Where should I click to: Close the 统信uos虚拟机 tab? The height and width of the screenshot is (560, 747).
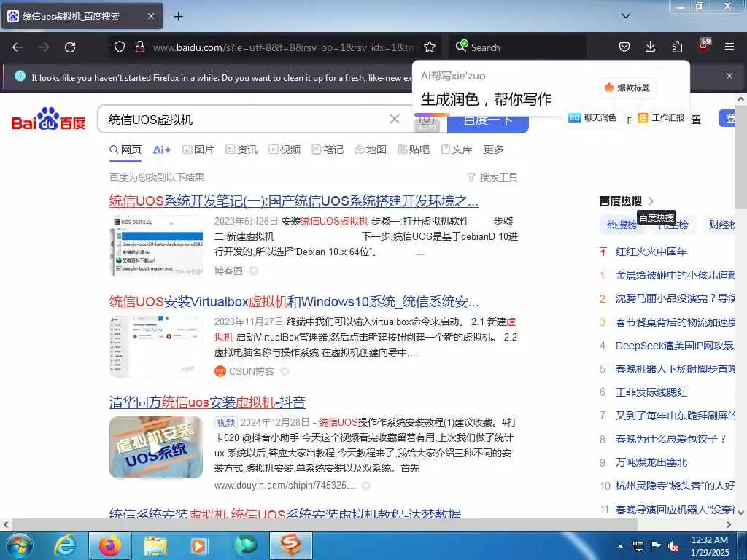coord(150,16)
